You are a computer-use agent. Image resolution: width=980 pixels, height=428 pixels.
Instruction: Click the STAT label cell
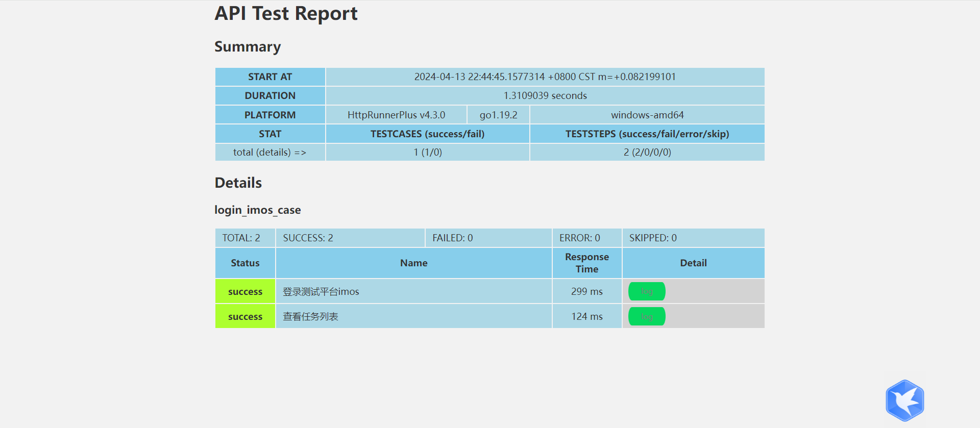[x=270, y=134]
